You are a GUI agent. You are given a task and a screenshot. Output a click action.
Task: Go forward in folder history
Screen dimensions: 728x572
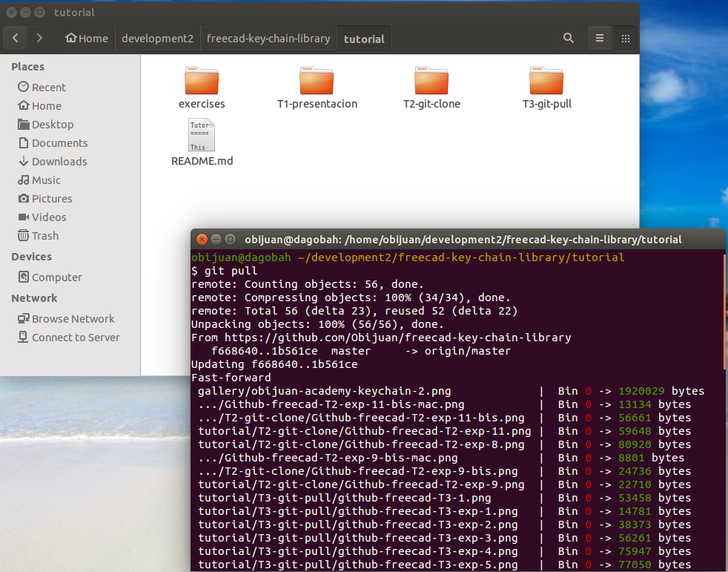[39, 38]
